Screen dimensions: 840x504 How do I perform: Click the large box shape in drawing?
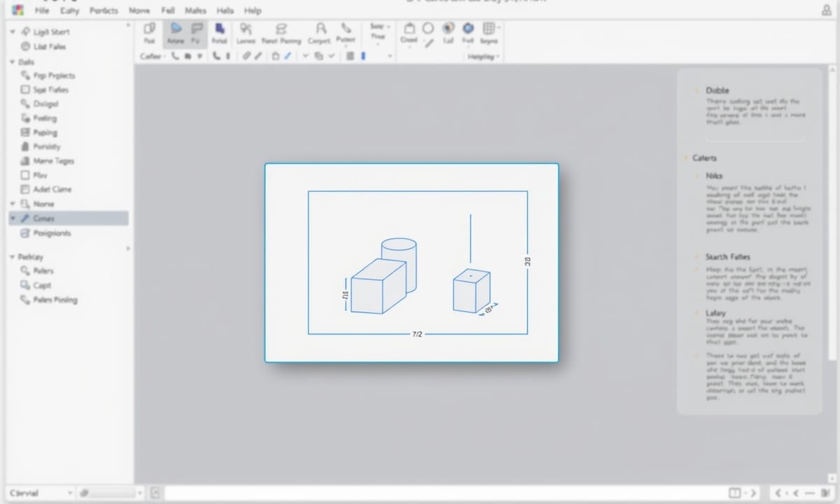pos(378,287)
